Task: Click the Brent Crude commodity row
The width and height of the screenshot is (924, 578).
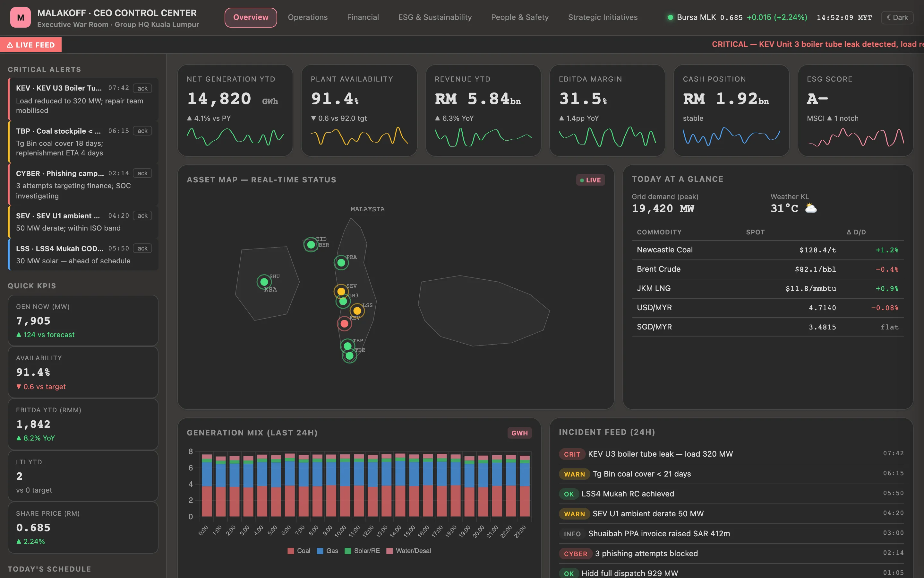Action: point(767,269)
